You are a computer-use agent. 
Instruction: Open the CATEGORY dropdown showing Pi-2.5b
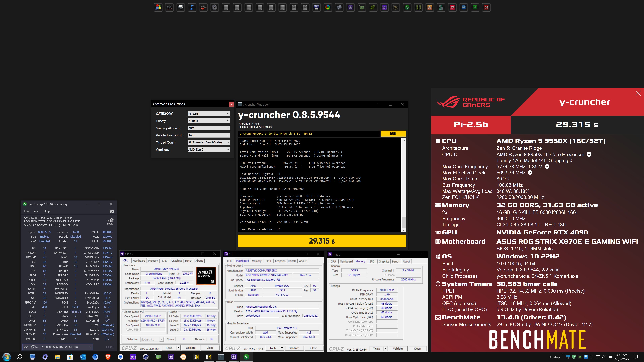click(x=208, y=114)
